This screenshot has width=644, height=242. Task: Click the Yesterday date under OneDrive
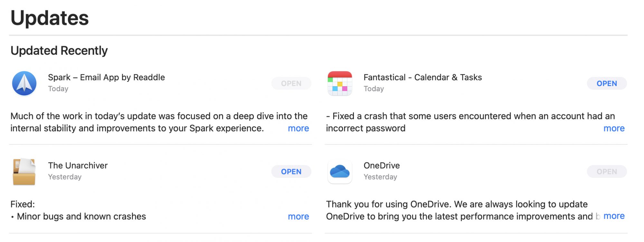click(x=380, y=177)
